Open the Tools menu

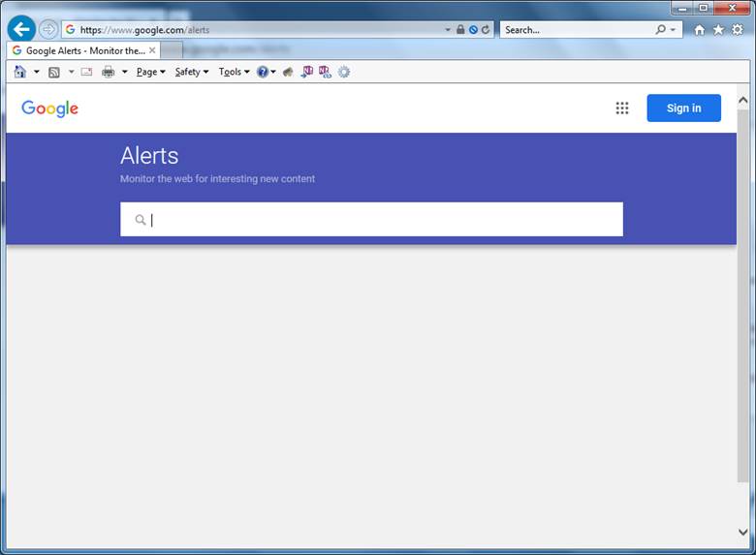click(x=234, y=72)
